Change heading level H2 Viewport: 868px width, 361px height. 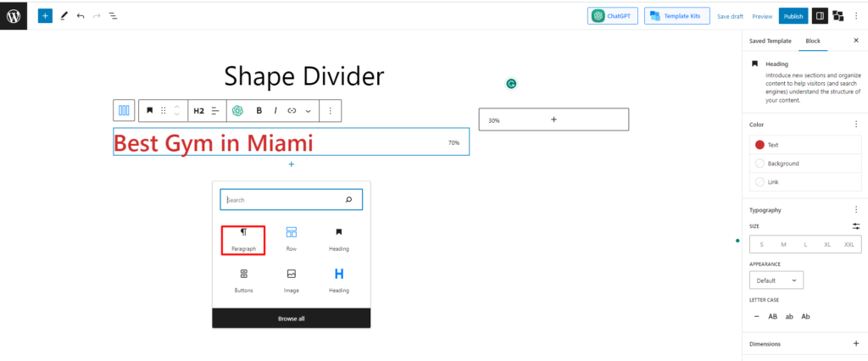(198, 111)
